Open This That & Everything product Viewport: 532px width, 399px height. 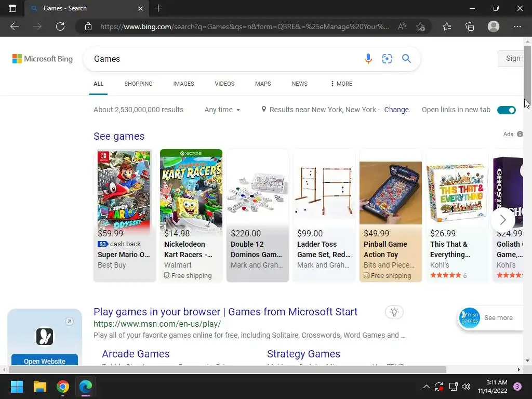[457, 216]
